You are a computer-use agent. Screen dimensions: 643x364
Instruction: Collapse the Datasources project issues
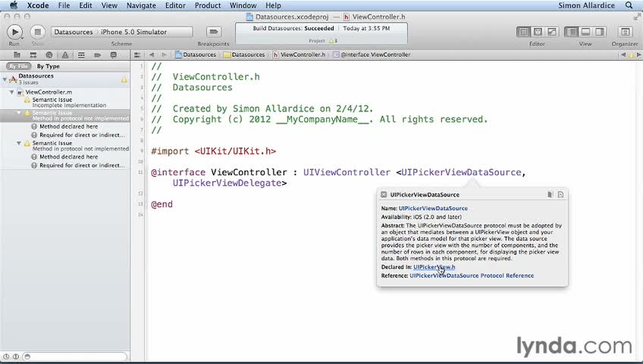[5, 79]
